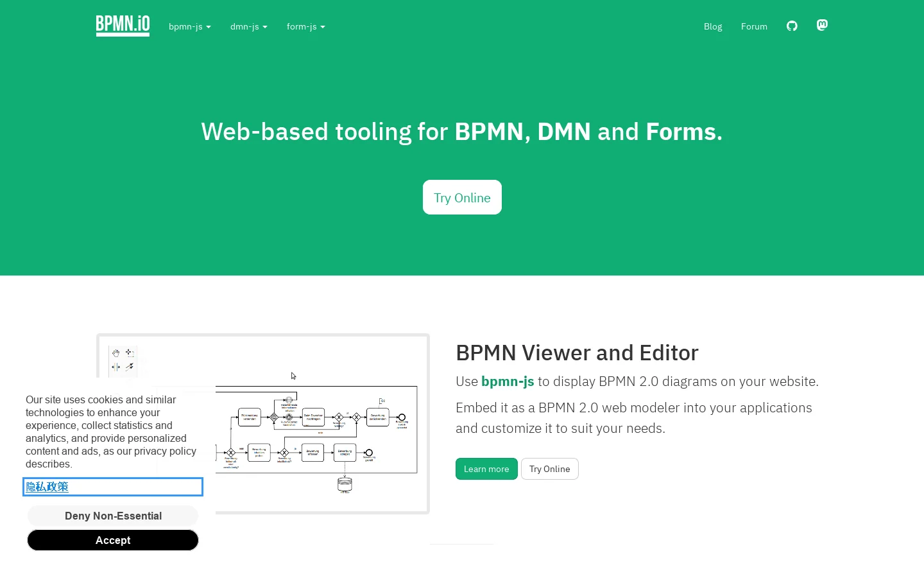Image resolution: width=924 pixels, height=578 pixels.
Task: Click the white Try Online hero button
Action: [462, 197]
